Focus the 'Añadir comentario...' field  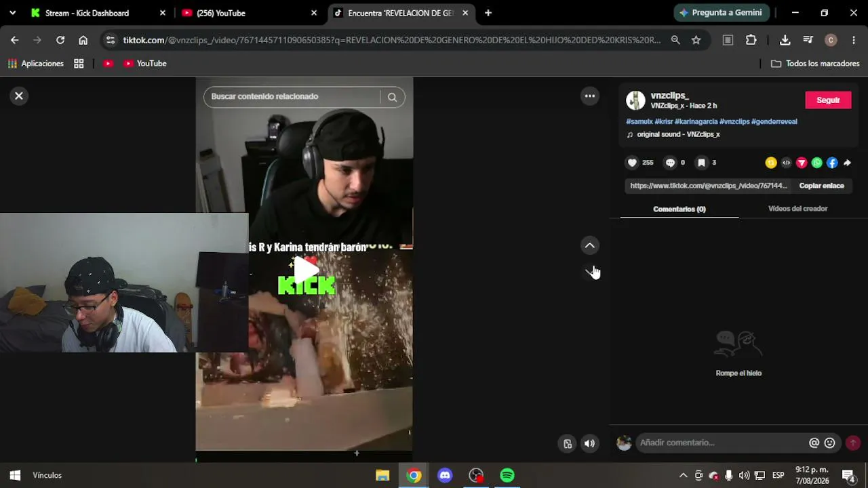[722, 443]
